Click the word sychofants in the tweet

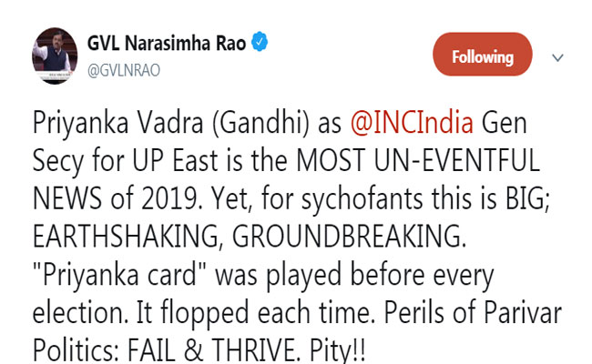(362, 199)
